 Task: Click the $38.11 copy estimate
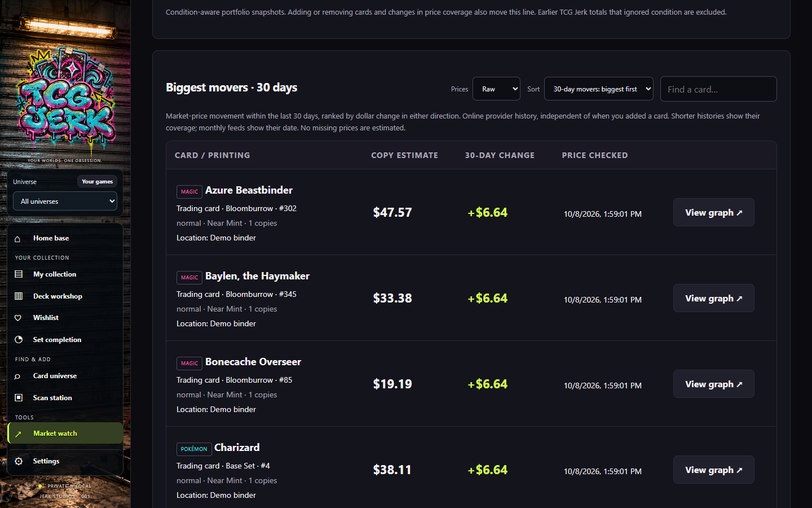coord(392,470)
